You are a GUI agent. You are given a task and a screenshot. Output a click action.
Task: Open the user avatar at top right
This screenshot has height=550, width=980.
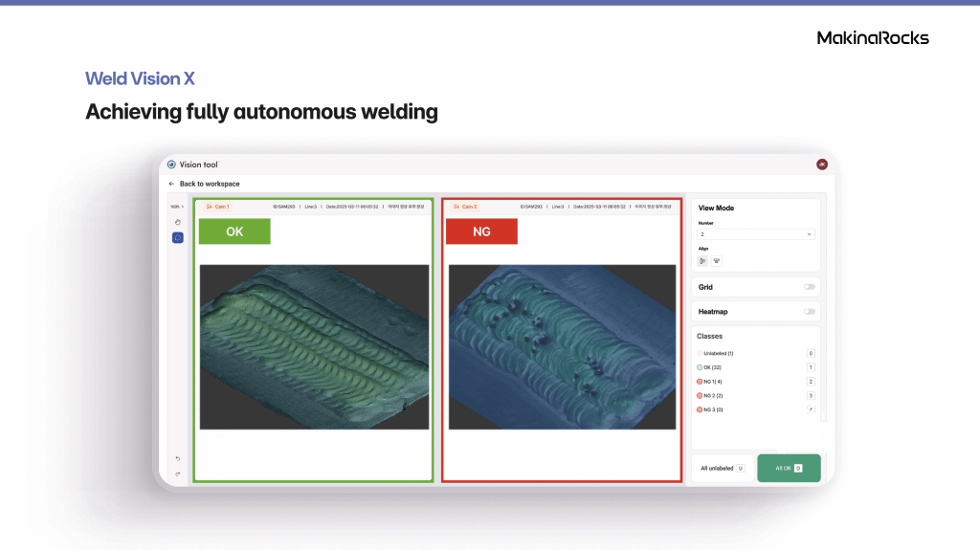[x=822, y=165]
